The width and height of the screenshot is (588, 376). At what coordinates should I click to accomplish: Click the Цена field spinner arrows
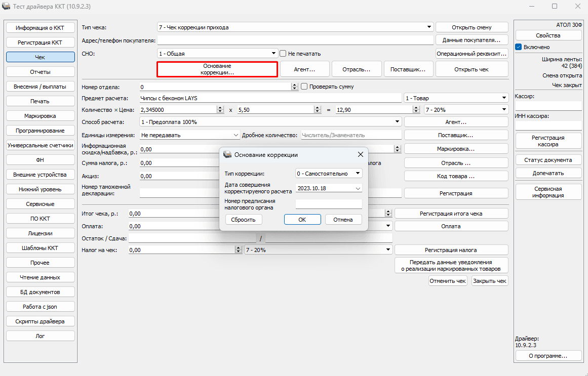click(318, 109)
